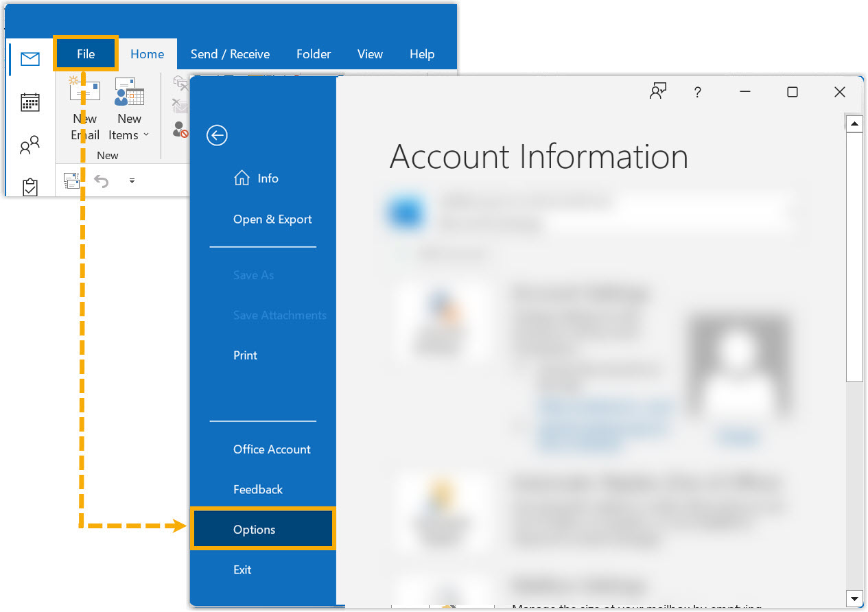Click the scrollbar down arrow
This screenshot has width=868, height=612.
(854, 598)
